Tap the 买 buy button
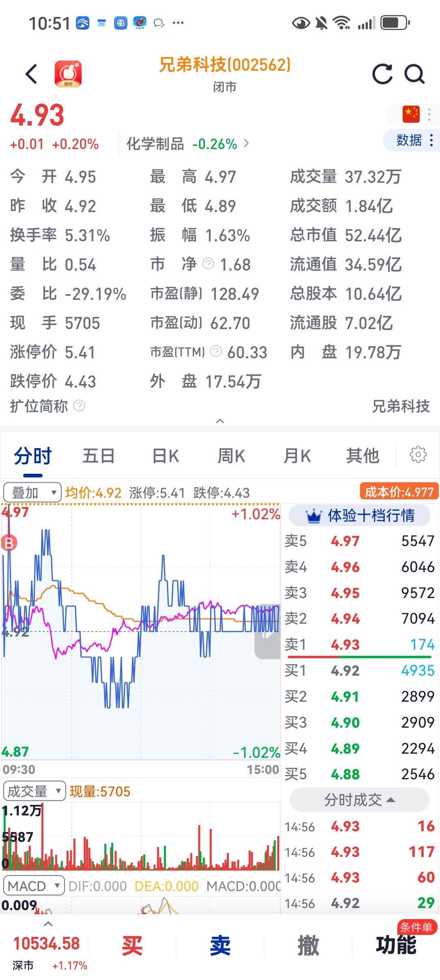Screen dimensions: 440x980 coord(132,946)
